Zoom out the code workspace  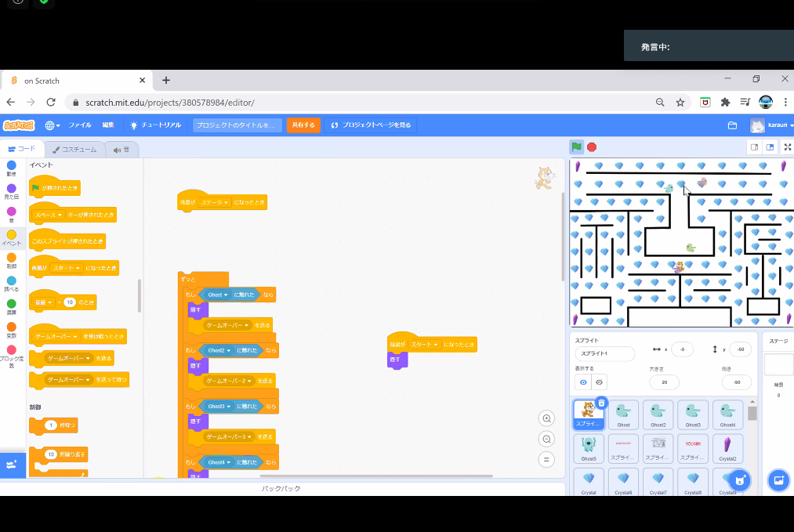click(546, 439)
